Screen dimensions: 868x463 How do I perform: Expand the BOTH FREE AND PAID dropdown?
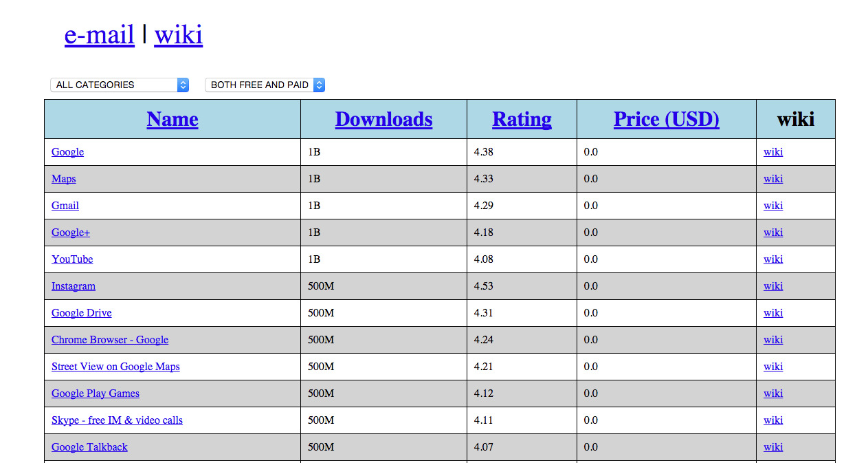pos(265,85)
